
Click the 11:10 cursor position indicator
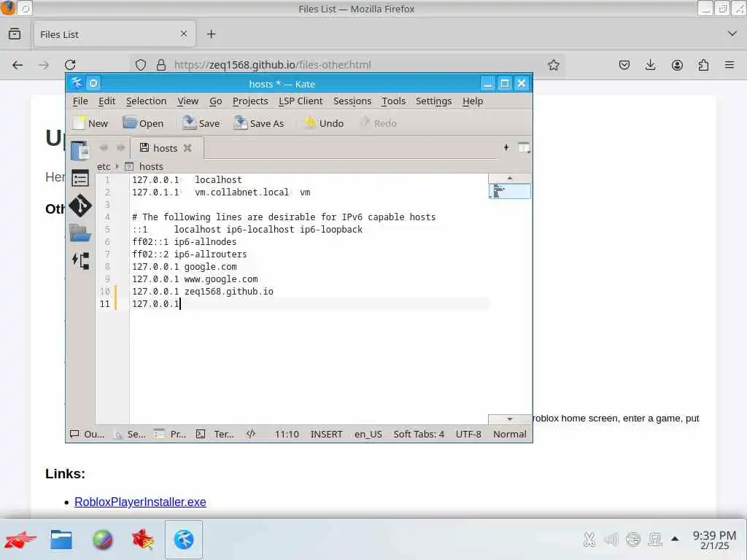(287, 435)
